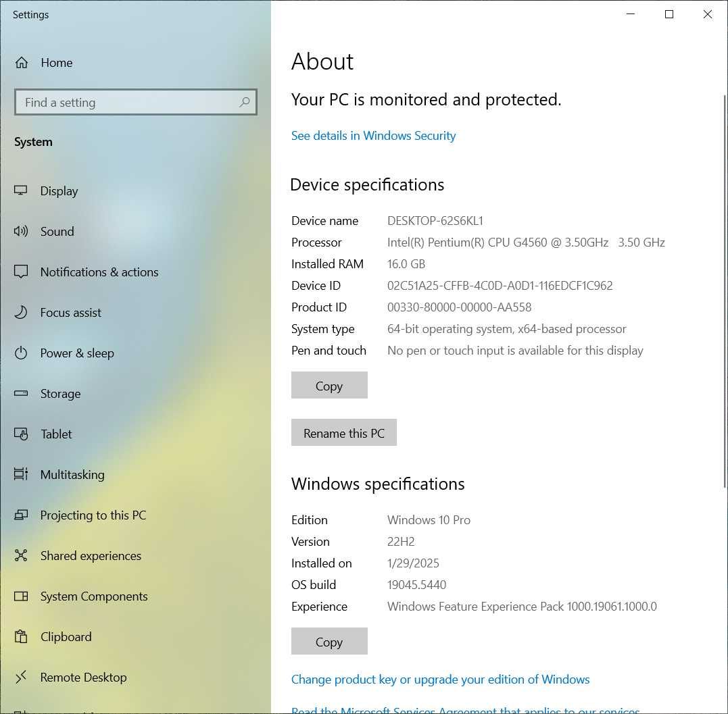Select device name DESKTOP-62S6KL1 text
The width and height of the screenshot is (728, 714).
coord(435,221)
